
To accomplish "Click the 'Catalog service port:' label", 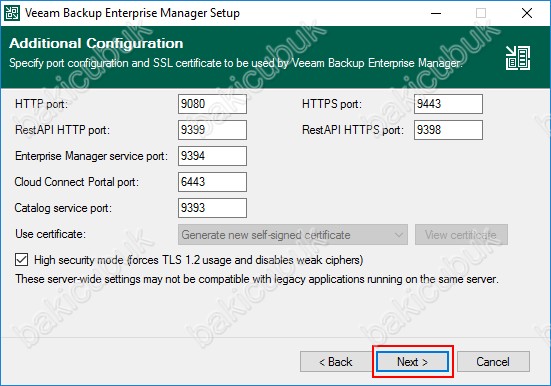I will point(63,208).
